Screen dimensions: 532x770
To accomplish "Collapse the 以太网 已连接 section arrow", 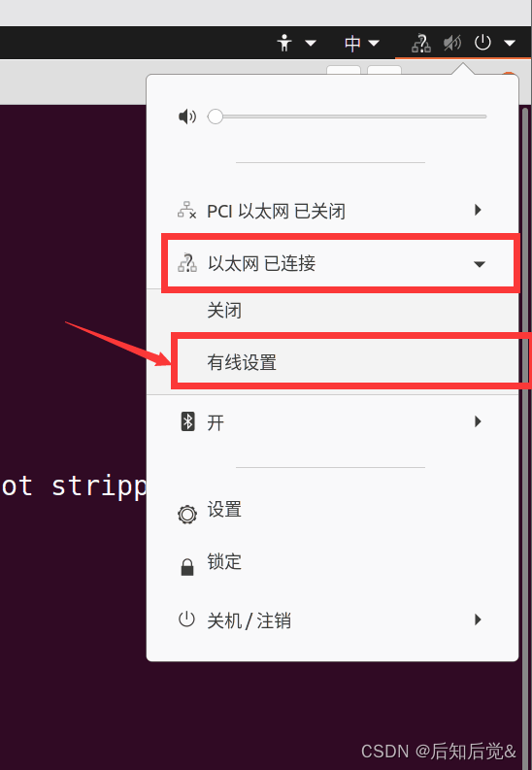I will [x=479, y=264].
